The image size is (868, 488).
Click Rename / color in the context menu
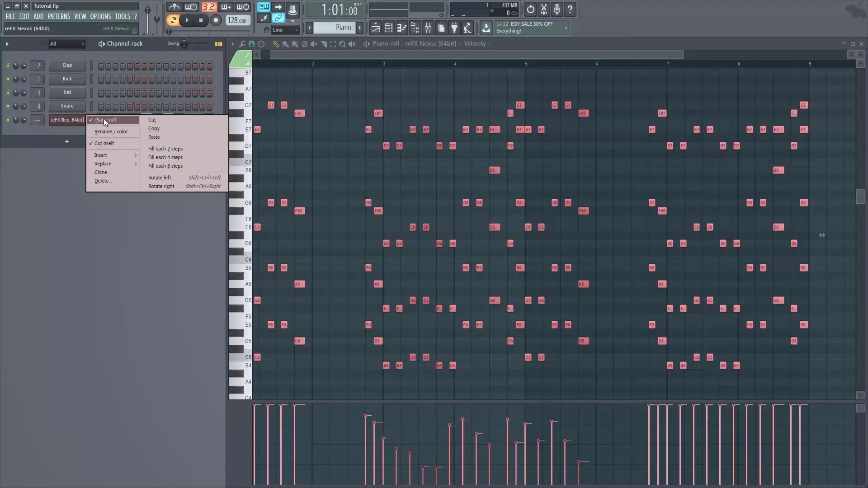pyautogui.click(x=112, y=131)
